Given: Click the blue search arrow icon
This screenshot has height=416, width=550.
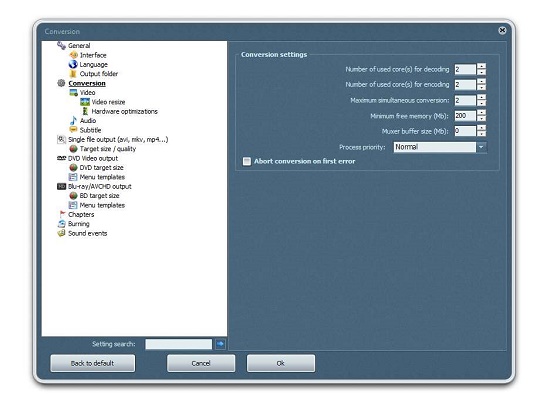Looking at the screenshot, I should [x=220, y=344].
